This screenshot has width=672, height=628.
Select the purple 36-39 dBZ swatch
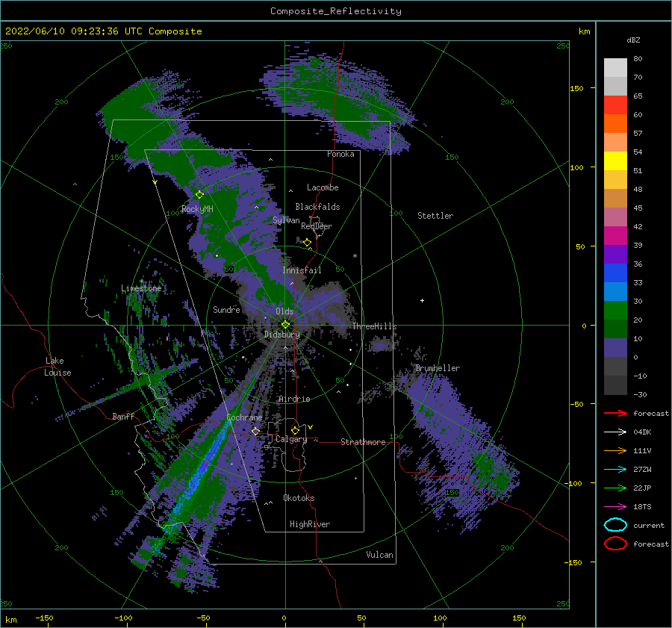615,254
